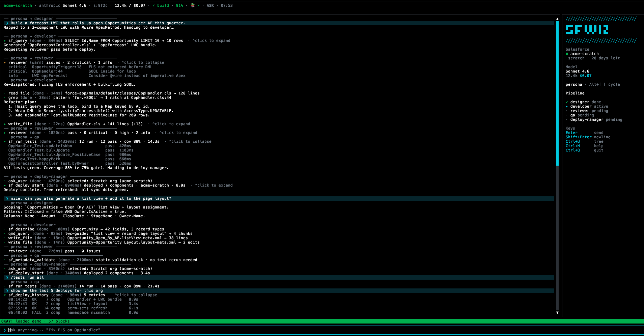The image size is (644, 336).
Task: Click the Ctrl+H help shortcut
Action: [x=585, y=146]
